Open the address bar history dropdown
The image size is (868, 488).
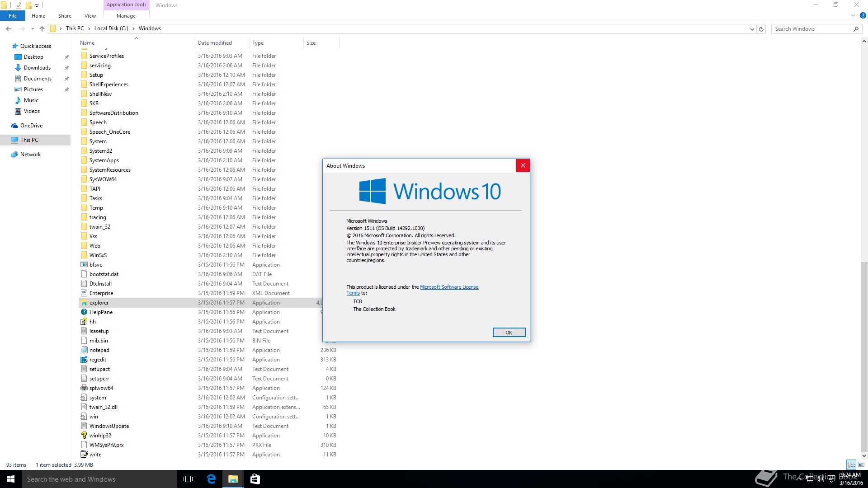click(752, 29)
